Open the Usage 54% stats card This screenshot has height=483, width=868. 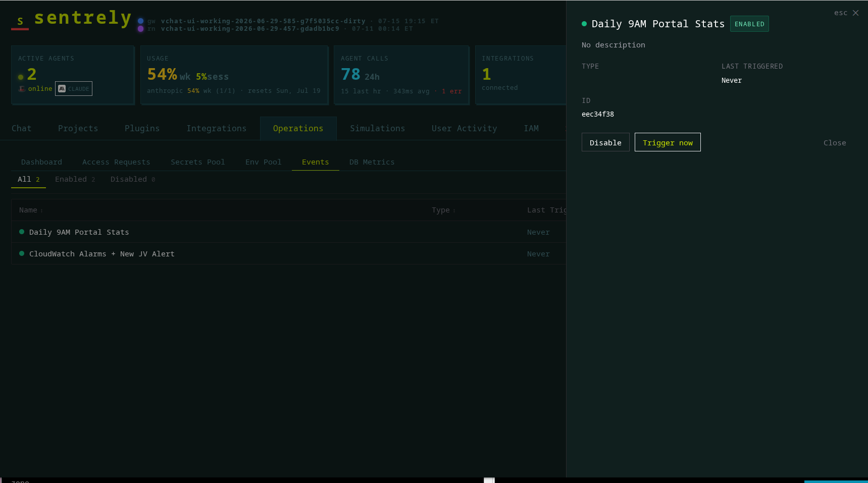tap(234, 75)
